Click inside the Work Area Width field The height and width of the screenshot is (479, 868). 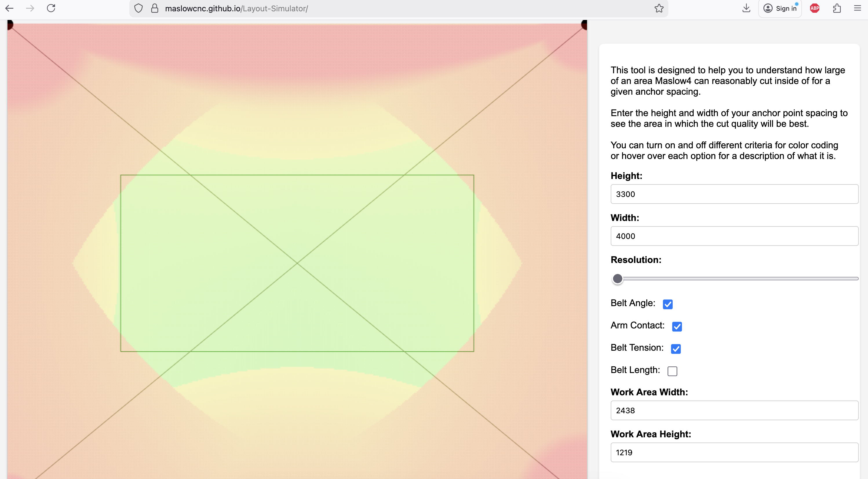click(x=734, y=410)
